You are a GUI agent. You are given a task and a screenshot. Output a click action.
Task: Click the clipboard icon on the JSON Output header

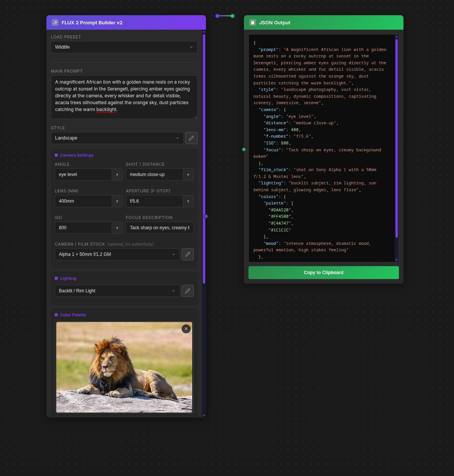253,22
